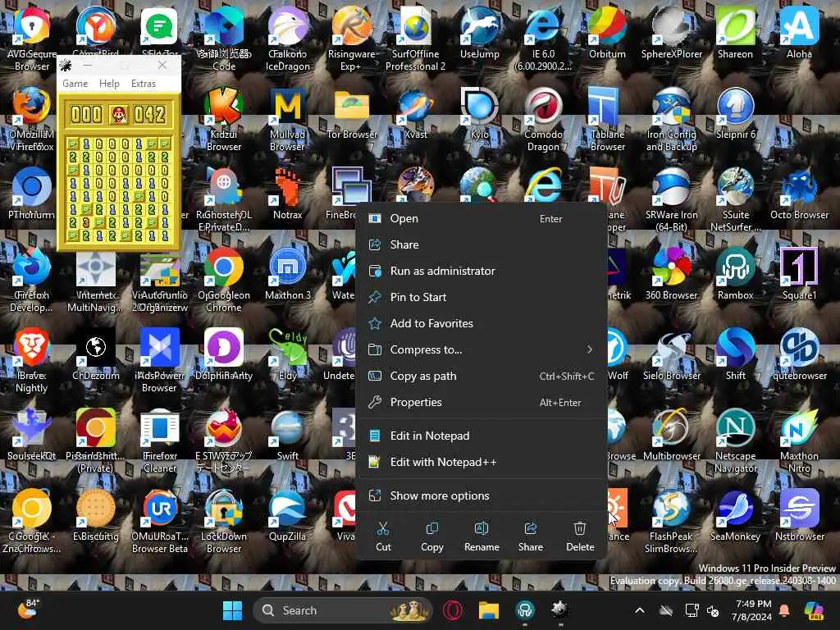Open the Tor Browser folder icon
Viewport: 840px width, 630px height.
pos(351,105)
